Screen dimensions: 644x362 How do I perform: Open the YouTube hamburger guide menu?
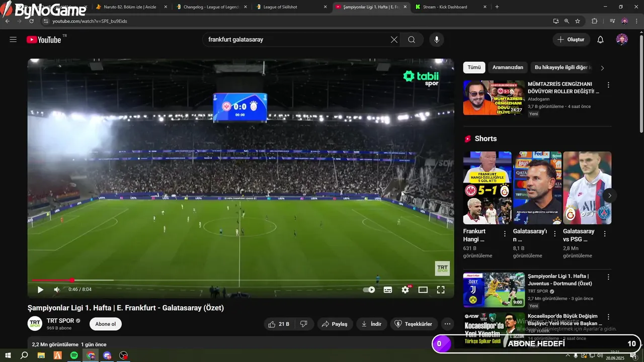[13, 40]
